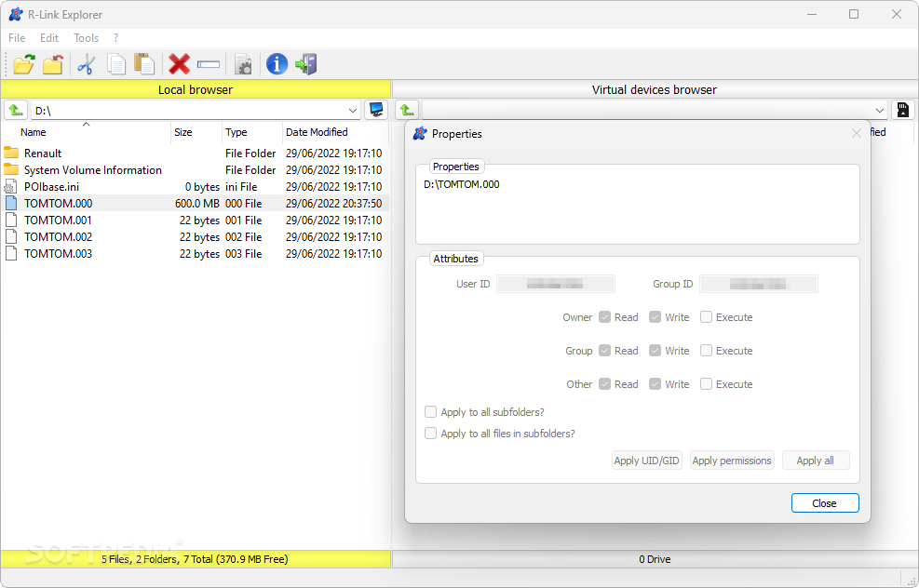This screenshot has width=919, height=588.
Task: Close the Properties dialog with its X
Action: point(857,134)
